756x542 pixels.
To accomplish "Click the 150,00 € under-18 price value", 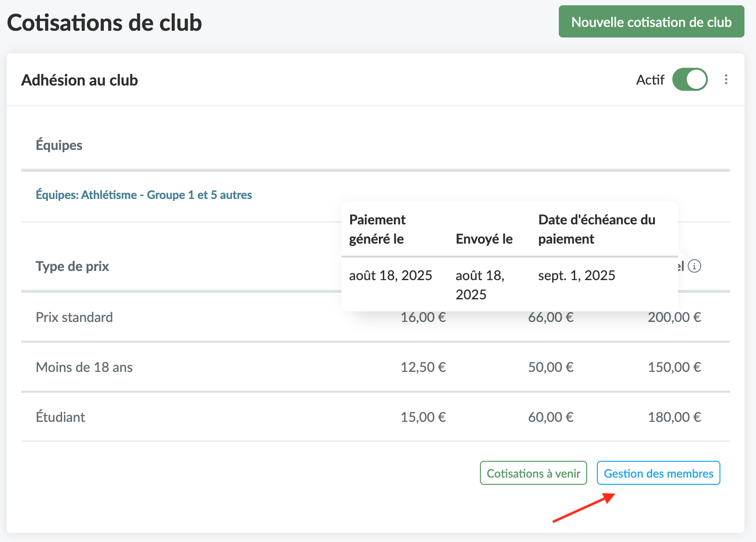I will 674,368.
